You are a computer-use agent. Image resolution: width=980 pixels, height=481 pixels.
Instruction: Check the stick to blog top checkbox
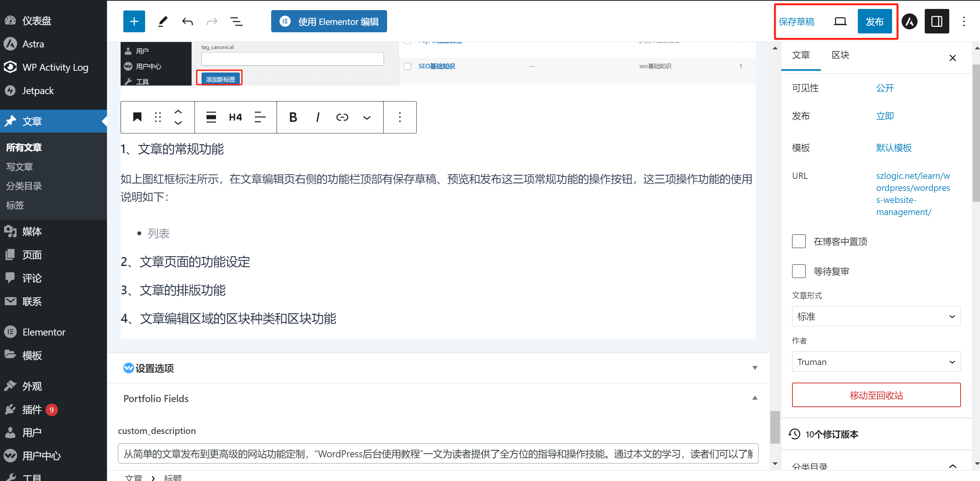pos(799,241)
